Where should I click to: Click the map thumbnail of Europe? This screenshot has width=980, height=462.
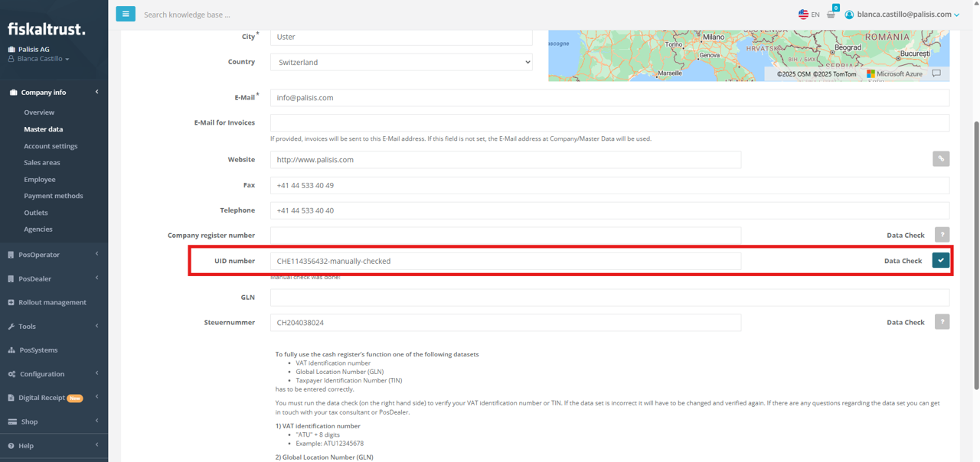click(749, 55)
